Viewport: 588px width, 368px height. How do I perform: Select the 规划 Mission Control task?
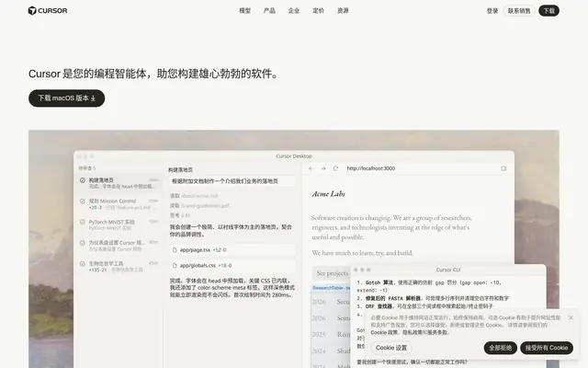[119, 204]
